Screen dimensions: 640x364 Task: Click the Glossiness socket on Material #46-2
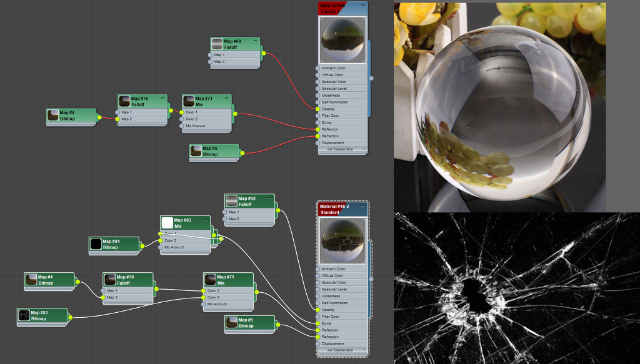(x=317, y=297)
